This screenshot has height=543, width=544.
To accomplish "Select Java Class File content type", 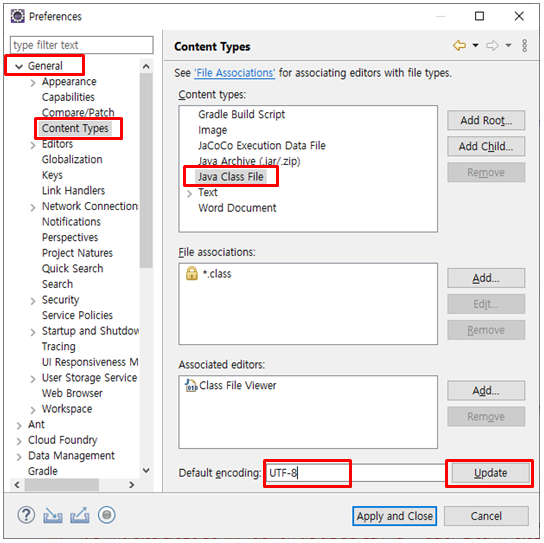I will pos(231,177).
